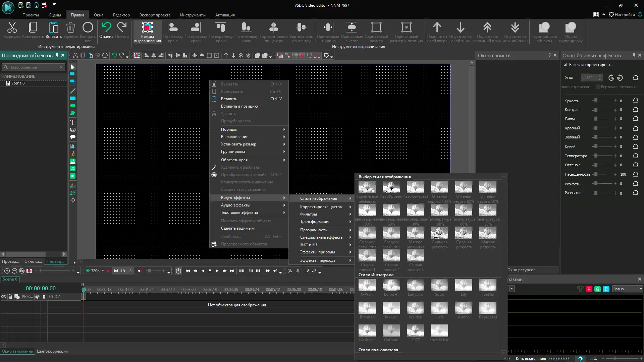Activate the Режим выравнивания tool
Screen dimensions: 644x362
(x=147, y=32)
